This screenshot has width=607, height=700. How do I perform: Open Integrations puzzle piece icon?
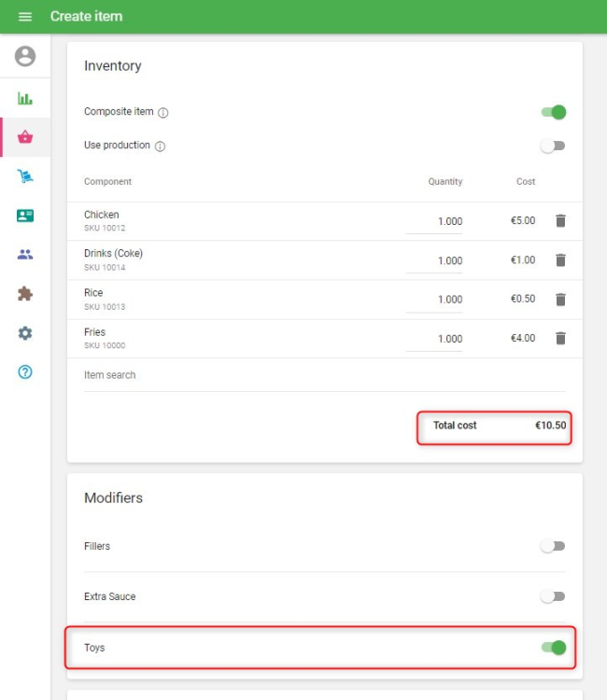pos(25,294)
